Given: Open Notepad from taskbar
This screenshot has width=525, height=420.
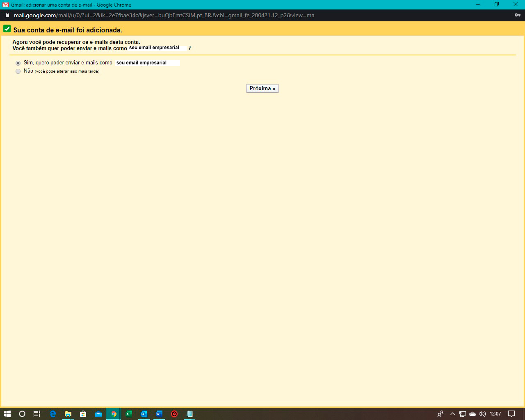Looking at the screenshot, I should (189, 414).
